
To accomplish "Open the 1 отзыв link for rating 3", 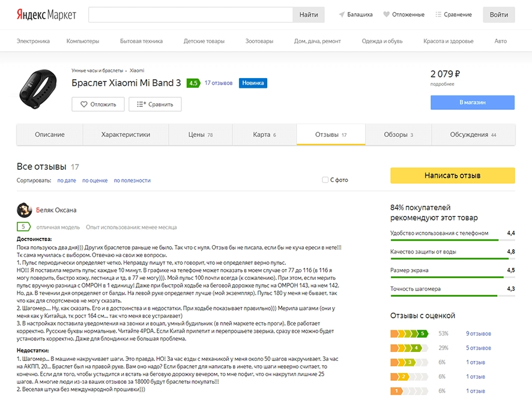I will coord(476,362).
